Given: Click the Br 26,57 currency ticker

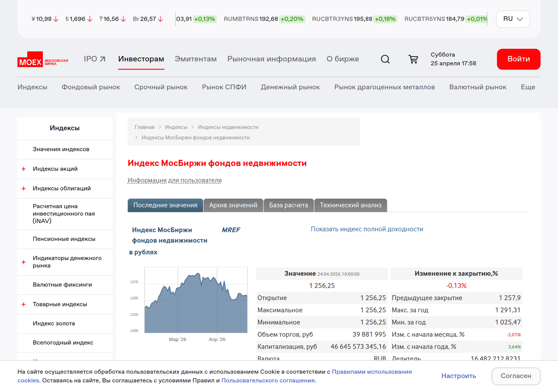Looking at the screenshot, I should (x=148, y=19).
